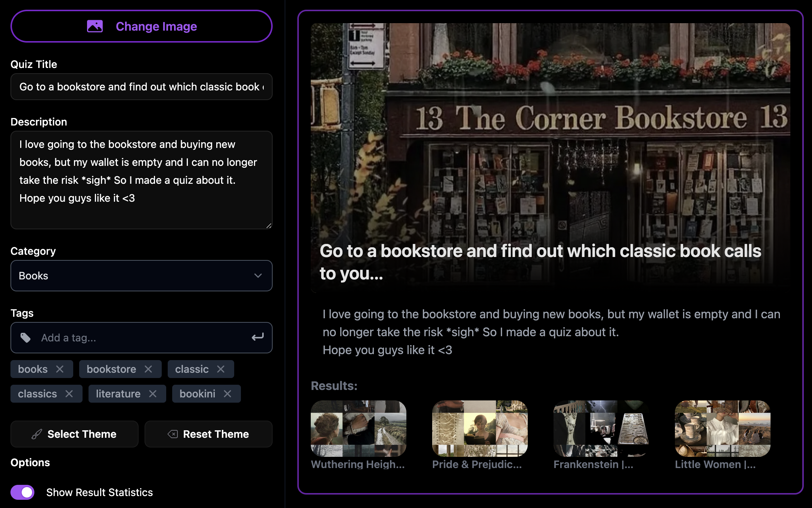This screenshot has height=508, width=812.
Task: Click the enter arrow icon in tag field
Action: [x=258, y=338]
